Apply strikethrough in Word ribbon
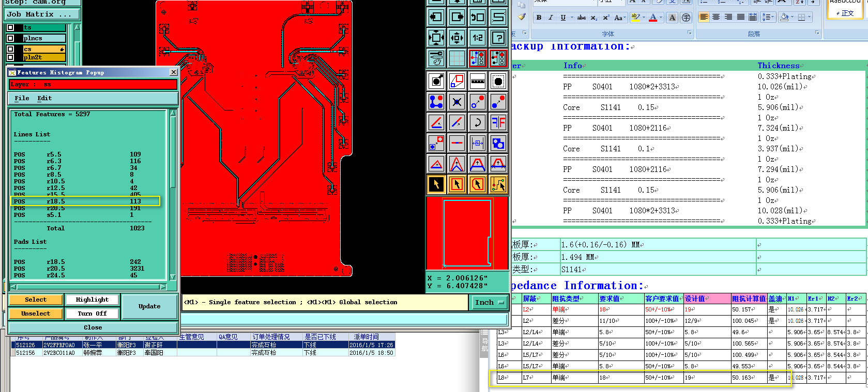The height and width of the screenshot is (392, 868). coord(582,18)
